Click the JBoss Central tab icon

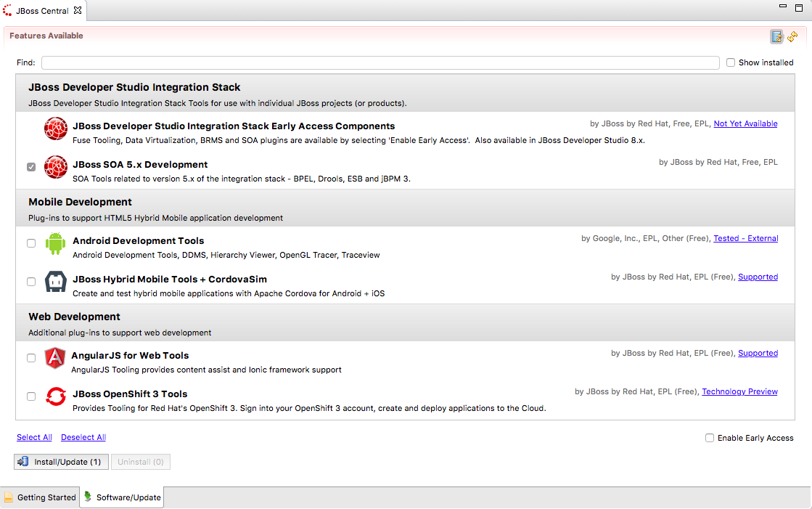point(7,11)
